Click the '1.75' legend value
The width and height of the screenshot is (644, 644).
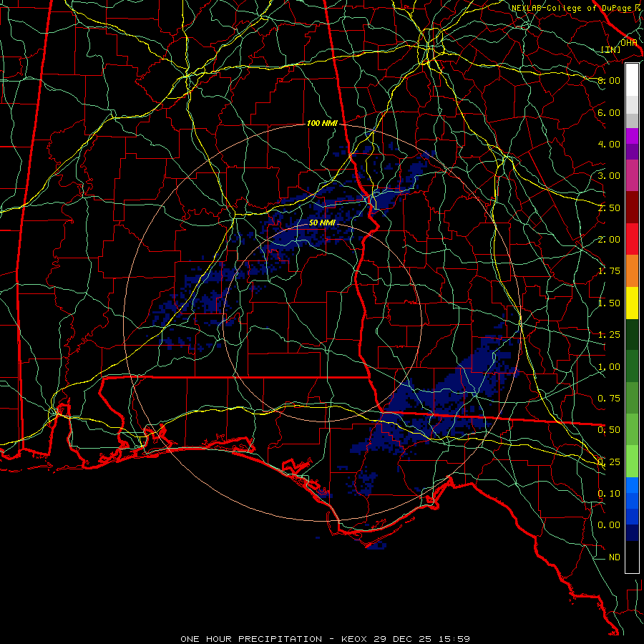pos(609,271)
